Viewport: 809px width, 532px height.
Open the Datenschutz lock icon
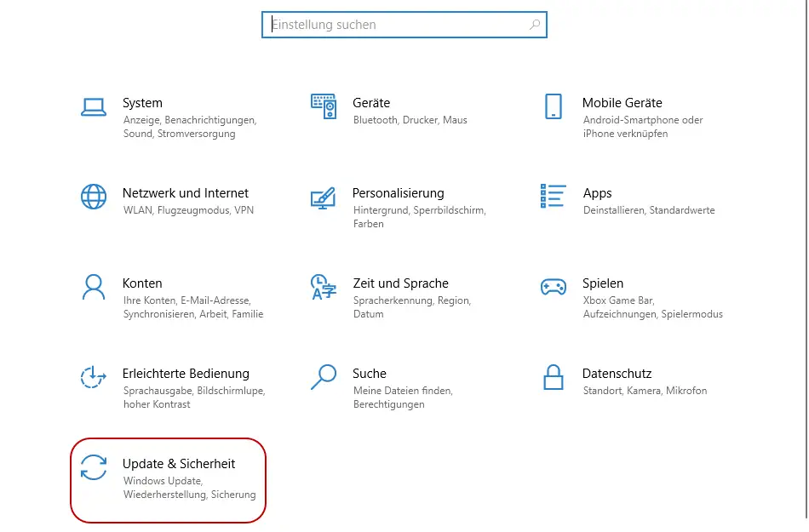[x=554, y=375]
